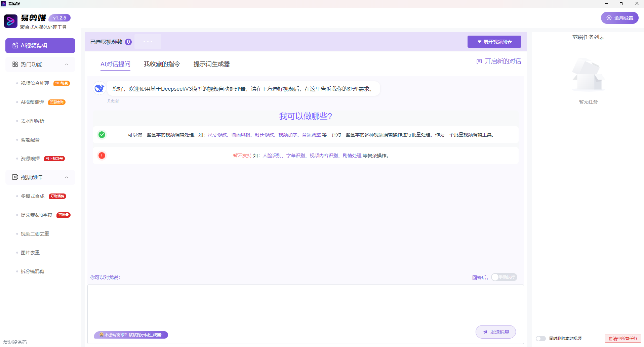Try the prompt generator hint pill

point(131,335)
